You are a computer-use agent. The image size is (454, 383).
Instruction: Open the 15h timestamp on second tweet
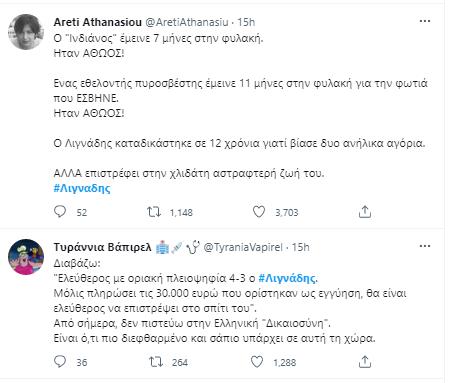[x=301, y=247]
